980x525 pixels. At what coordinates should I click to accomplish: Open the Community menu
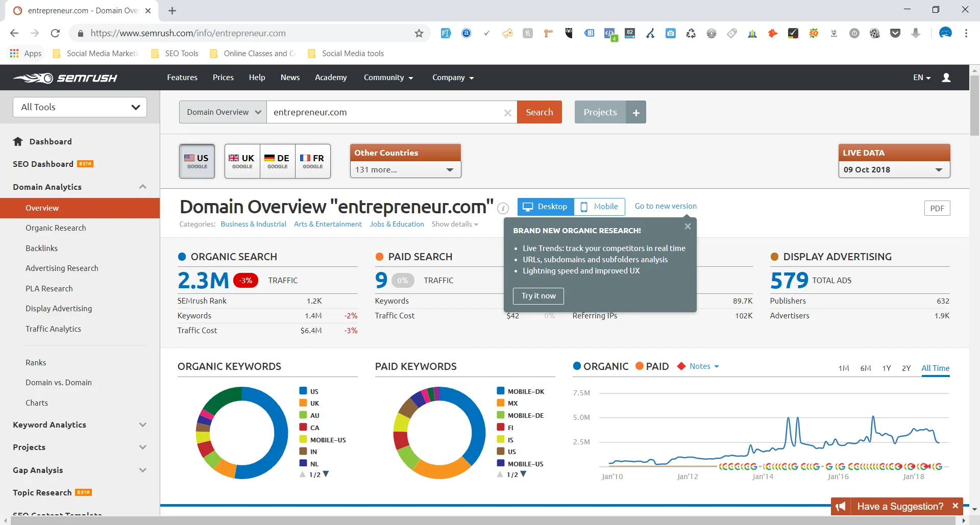tap(388, 77)
